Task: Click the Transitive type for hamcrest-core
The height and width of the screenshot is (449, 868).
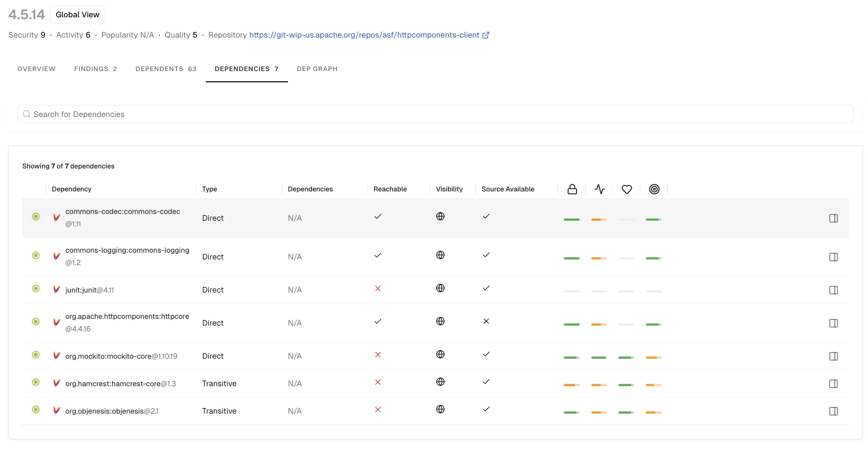Action: point(219,384)
